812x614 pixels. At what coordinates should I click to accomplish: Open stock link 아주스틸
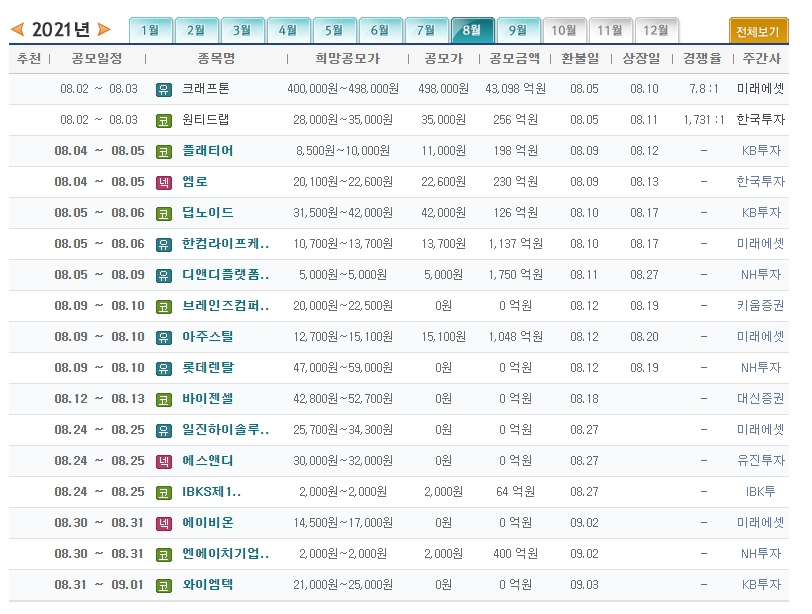208,337
